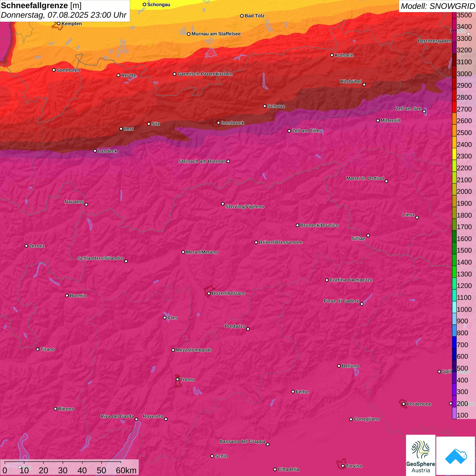
Task: Click the 'Berchtesgaden' label
Action: click(435, 41)
